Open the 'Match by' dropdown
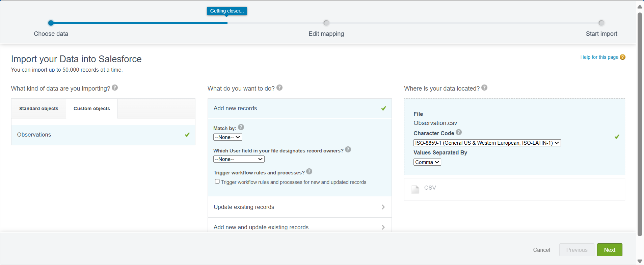 pos(227,137)
